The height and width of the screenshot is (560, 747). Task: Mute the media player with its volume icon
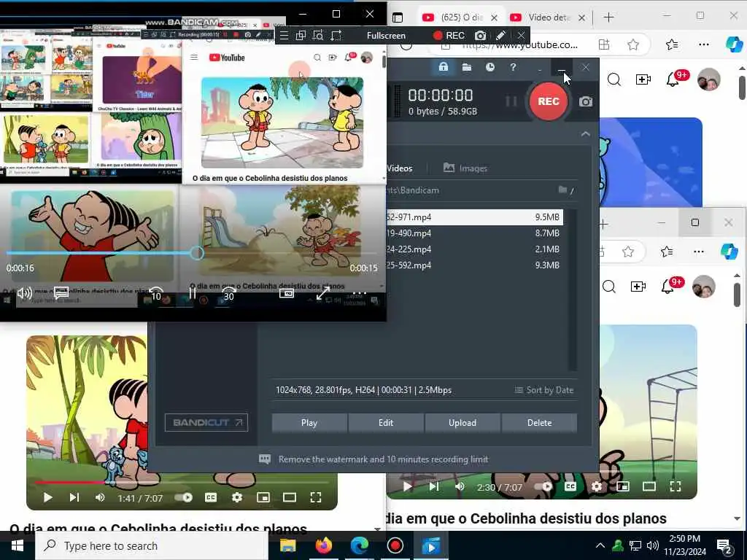(x=24, y=293)
